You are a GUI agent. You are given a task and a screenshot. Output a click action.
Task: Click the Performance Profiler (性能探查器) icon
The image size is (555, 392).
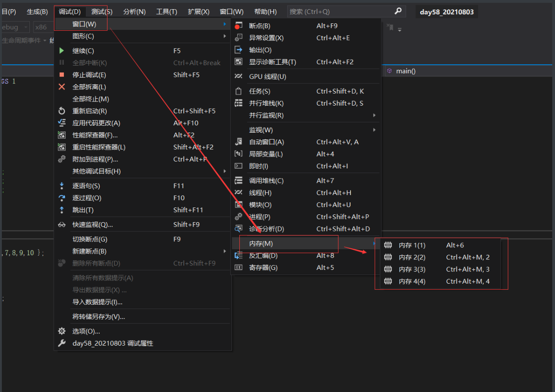pyautogui.click(x=62, y=135)
